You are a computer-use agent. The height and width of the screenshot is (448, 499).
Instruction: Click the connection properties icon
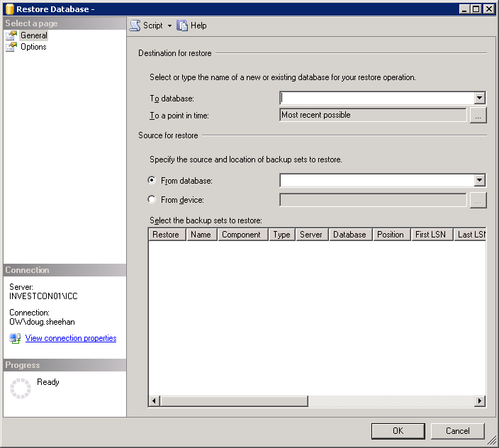(x=15, y=339)
